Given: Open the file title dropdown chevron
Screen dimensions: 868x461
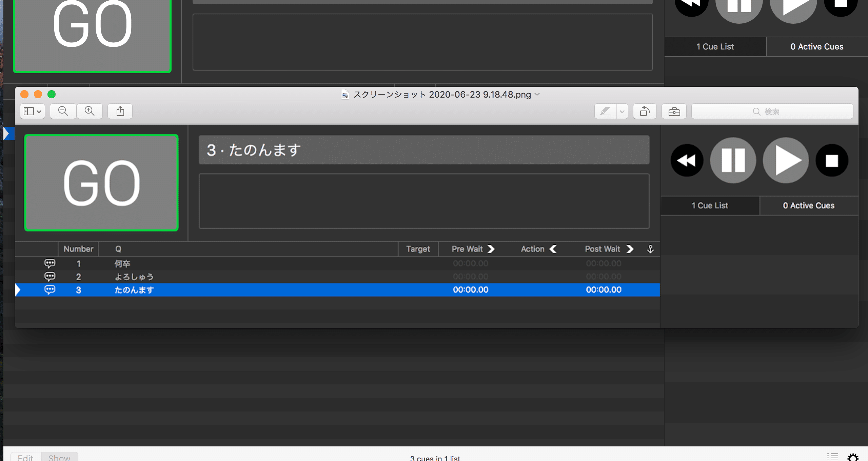Looking at the screenshot, I should [537, 94].
